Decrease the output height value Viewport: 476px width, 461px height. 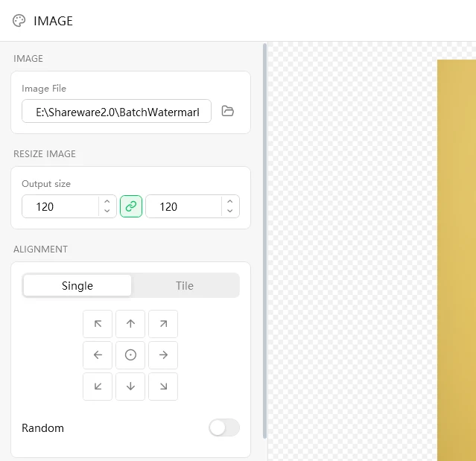click(229, 211)
